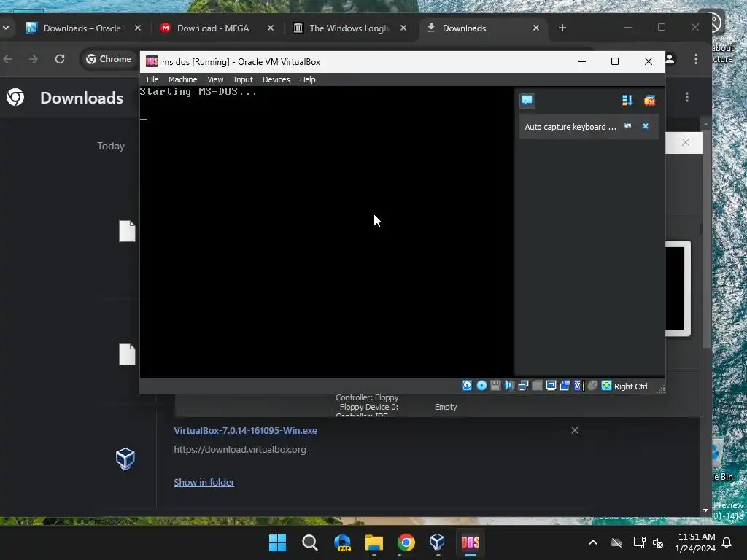Open the Input menu in VirtualBox
The image size is (747, 560).
tap(243, 79)
